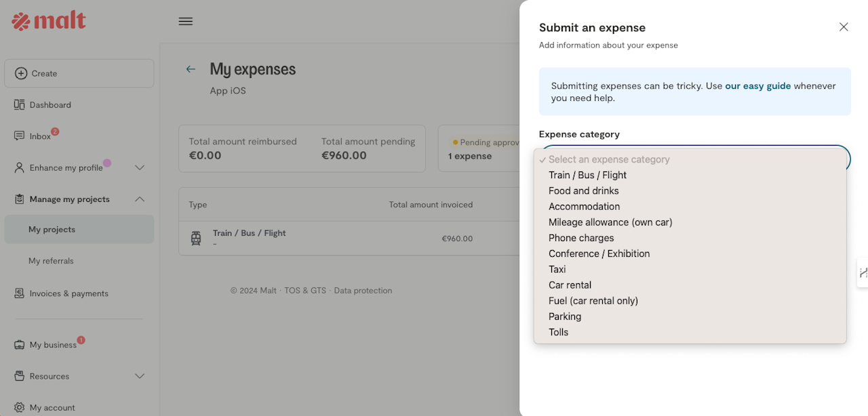Open My business briefcase icon

20,345
